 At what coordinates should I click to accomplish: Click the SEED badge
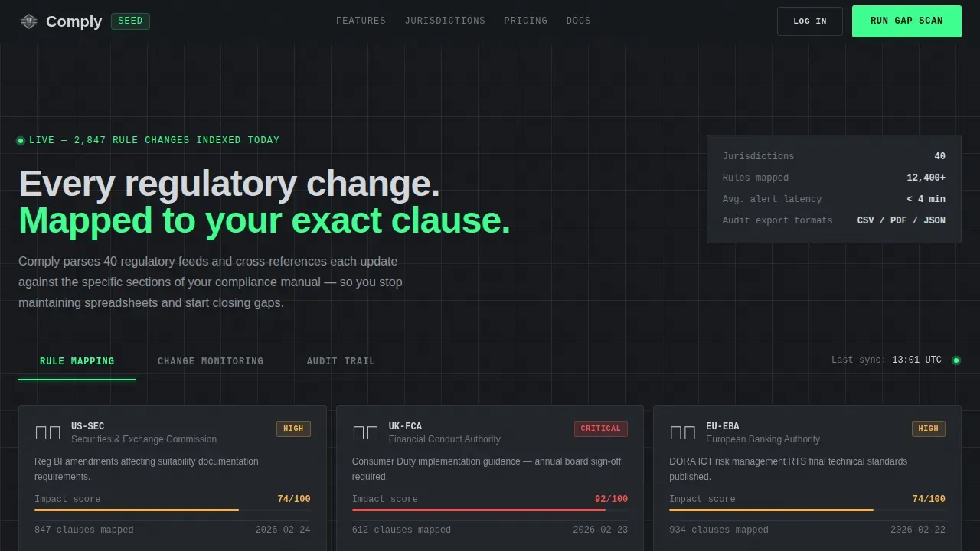point(130,21)
